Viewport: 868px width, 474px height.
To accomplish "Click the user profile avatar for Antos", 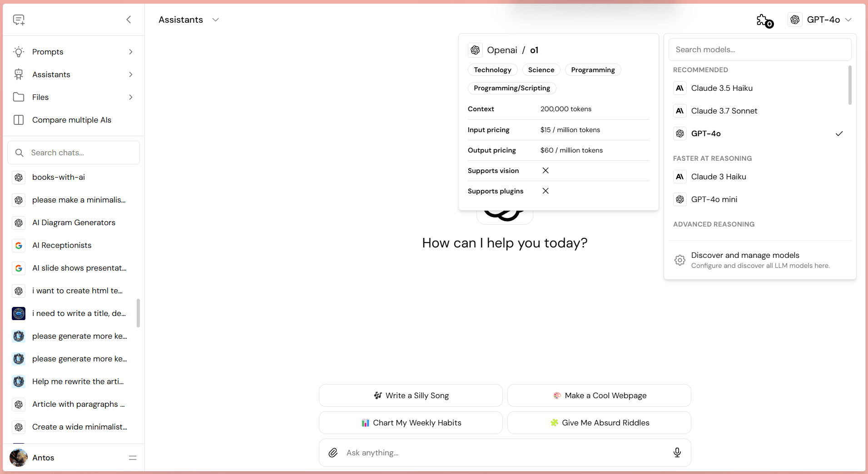I will coord(19,458).
